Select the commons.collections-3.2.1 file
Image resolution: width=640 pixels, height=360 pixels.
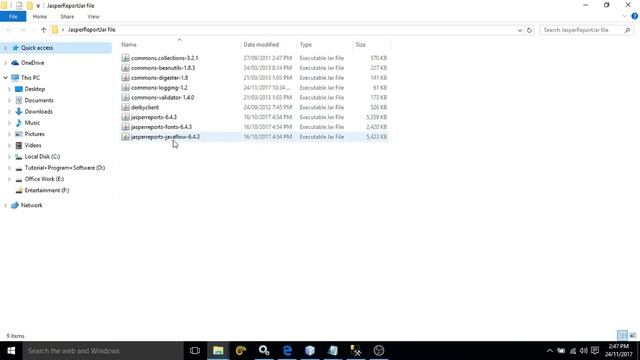pos(164,58)
